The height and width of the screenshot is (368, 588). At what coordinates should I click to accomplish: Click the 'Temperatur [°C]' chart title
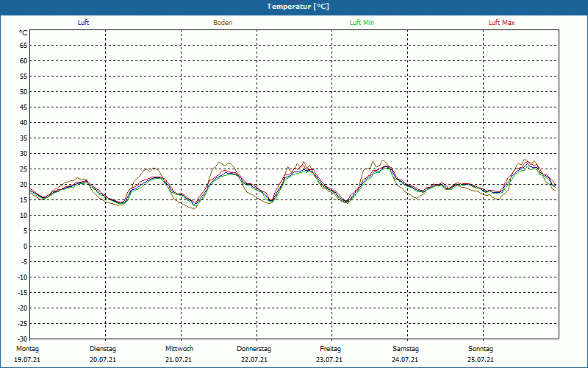[x=298, y=7]
